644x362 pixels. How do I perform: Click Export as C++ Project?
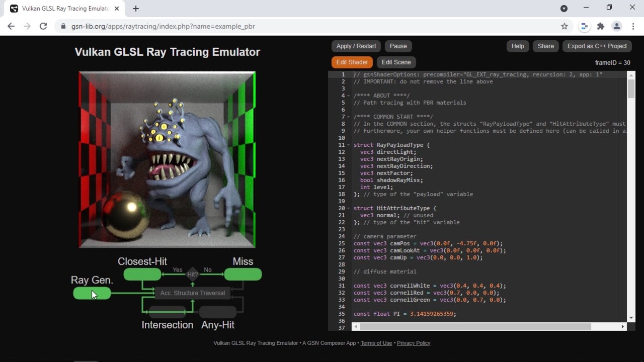[597, 46]
